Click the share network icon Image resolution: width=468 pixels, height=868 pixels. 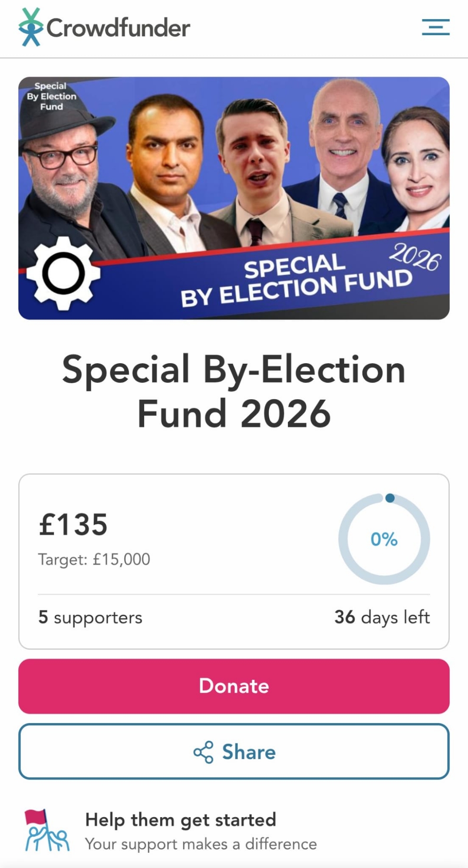click(x=203, y=752)
